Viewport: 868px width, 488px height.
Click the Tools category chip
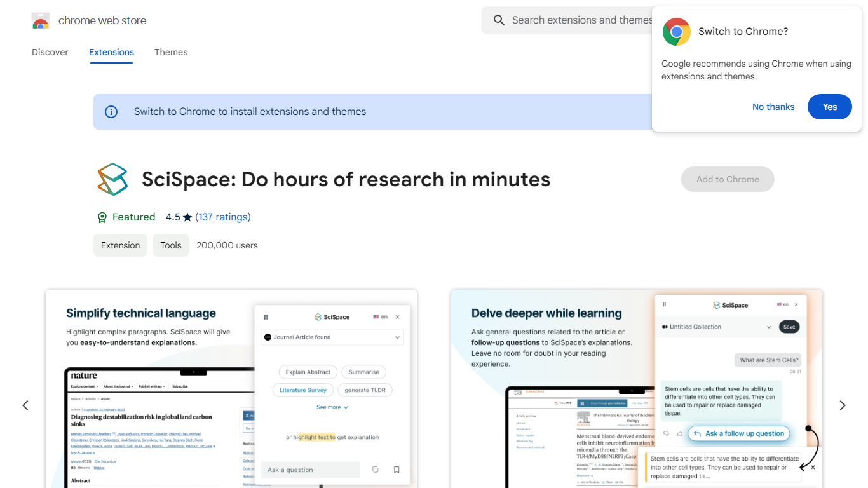tap(170, 245)
